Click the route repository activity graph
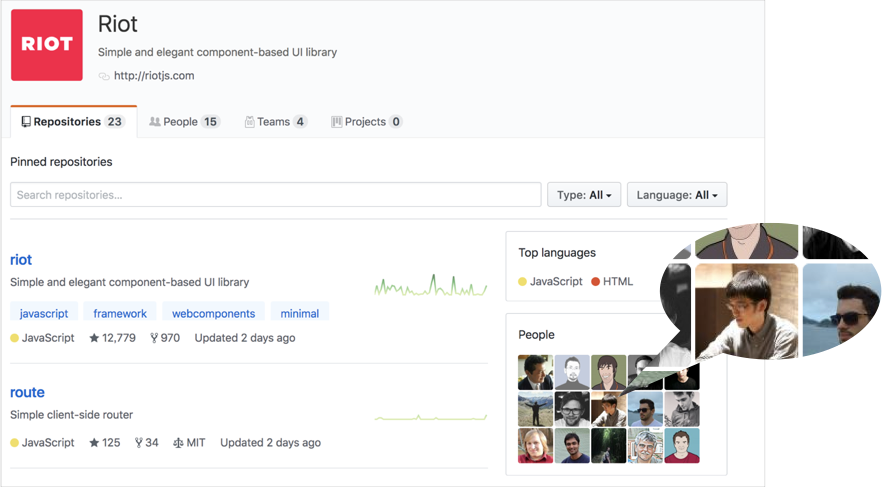The image size is (882, 487). point(430,417)
